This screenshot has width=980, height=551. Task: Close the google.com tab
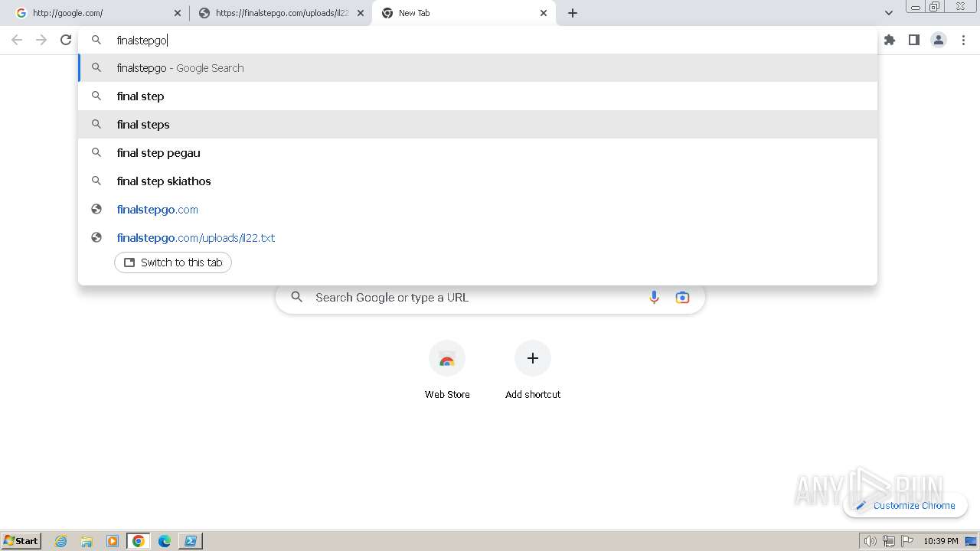[x=178, y=13]
